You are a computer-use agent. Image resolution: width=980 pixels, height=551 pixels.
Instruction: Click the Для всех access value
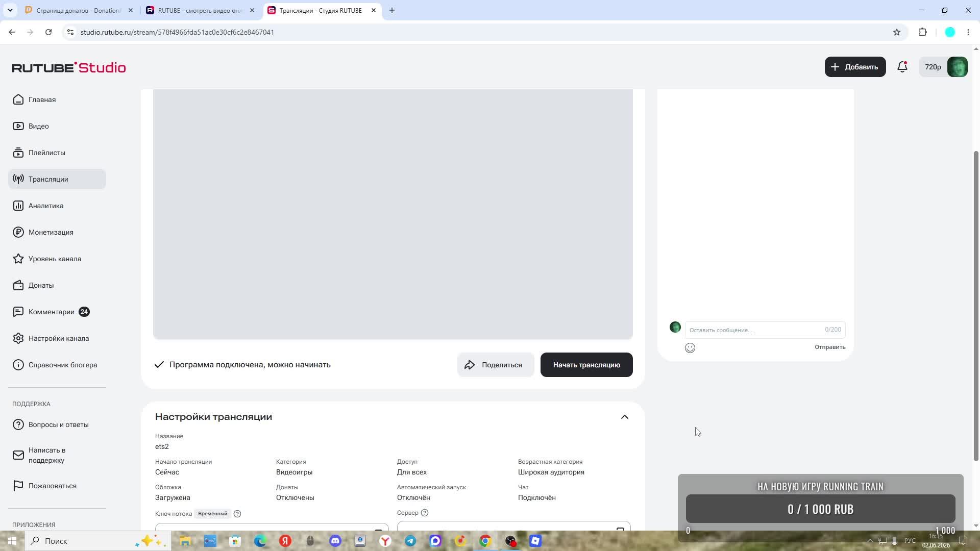(x=412, y=472)
